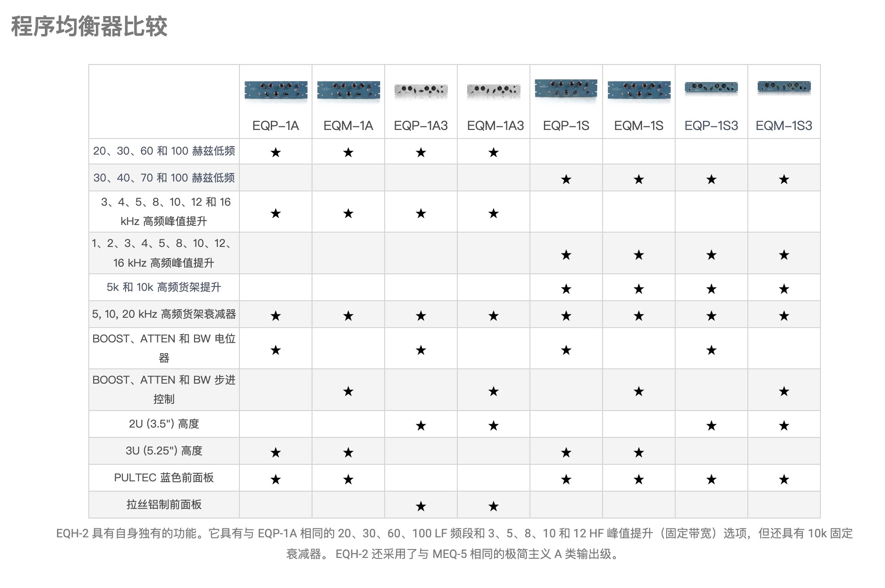This screenshot has width=885, height=588.
Task: Select the EQM-1S3 column header
Action: pos(784,125)
